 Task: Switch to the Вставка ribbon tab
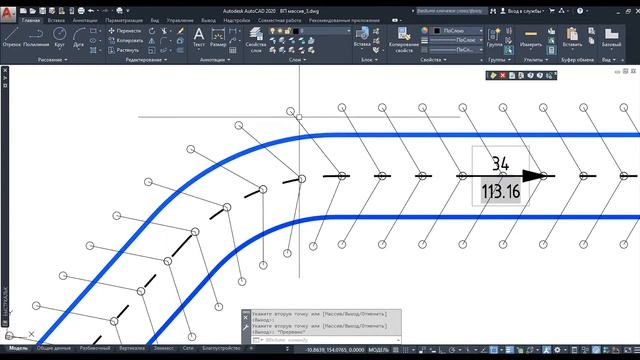56,20
